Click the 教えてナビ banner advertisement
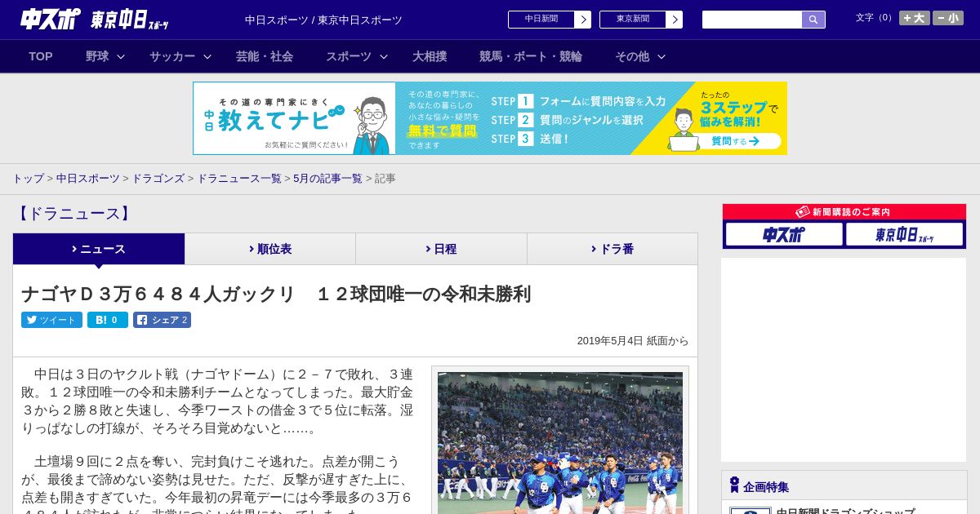This screenshot has height=514, width=980. click(490, 118)
